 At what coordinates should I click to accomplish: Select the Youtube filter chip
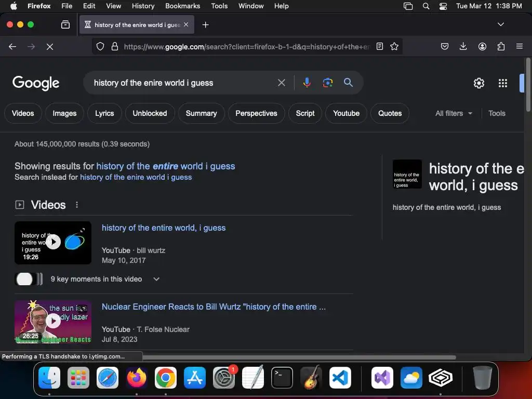[346, 113]
